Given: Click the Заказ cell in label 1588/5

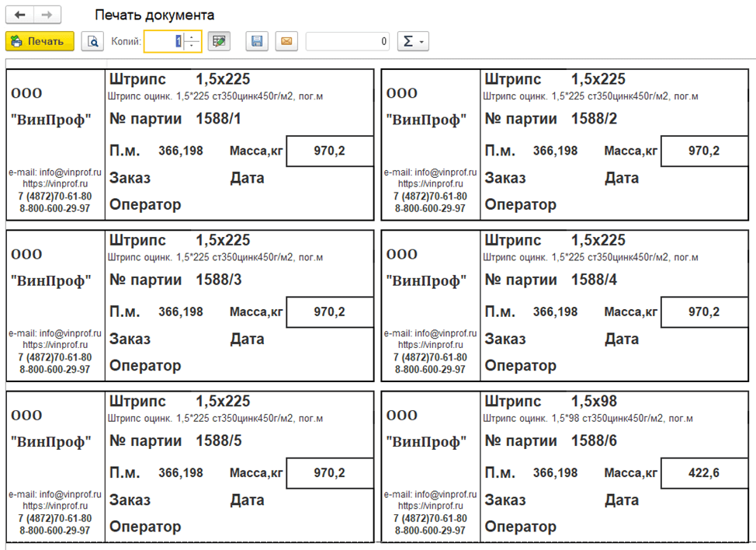Looking at the screenshot, I should (130, 500).
